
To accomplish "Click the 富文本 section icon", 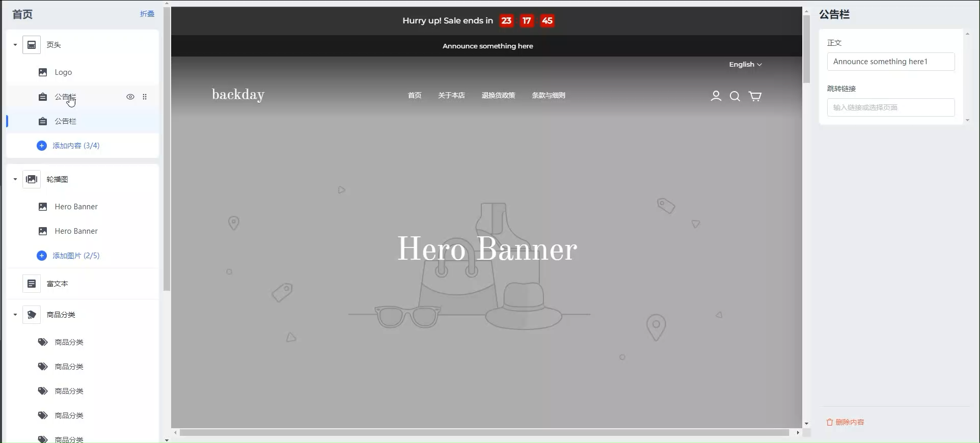I will click(32, 284).
